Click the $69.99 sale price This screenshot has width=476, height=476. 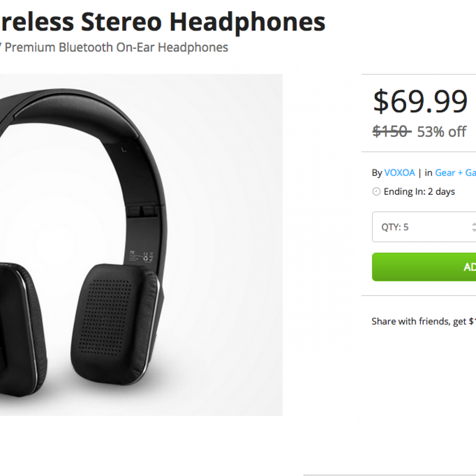[x=420, y=102]
